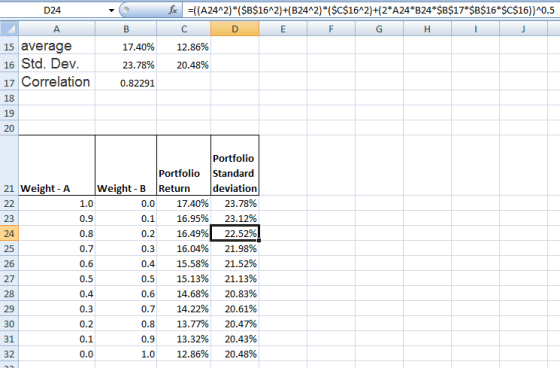This screenshot has height=368, width=560.
Task: Select standard deviation 23.12% cell
Action: point(235,218)
